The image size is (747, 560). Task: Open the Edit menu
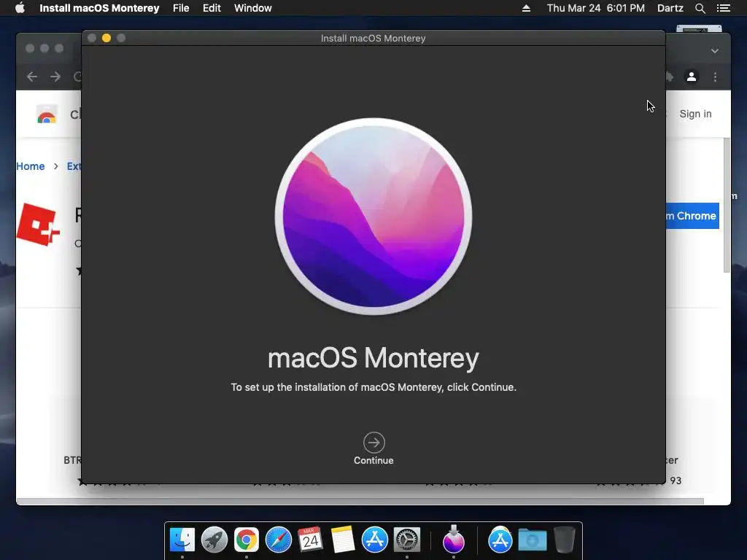(x=212, y=8)
